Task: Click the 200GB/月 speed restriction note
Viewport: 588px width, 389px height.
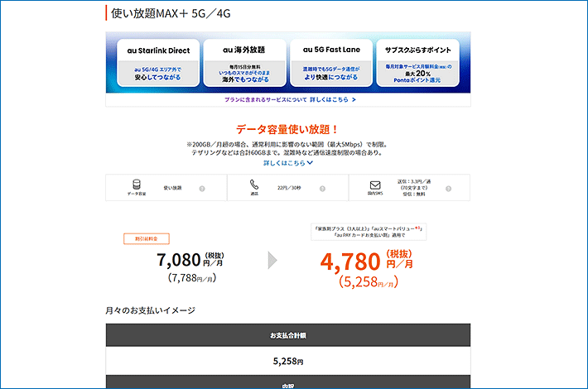Action: [287, 144]
